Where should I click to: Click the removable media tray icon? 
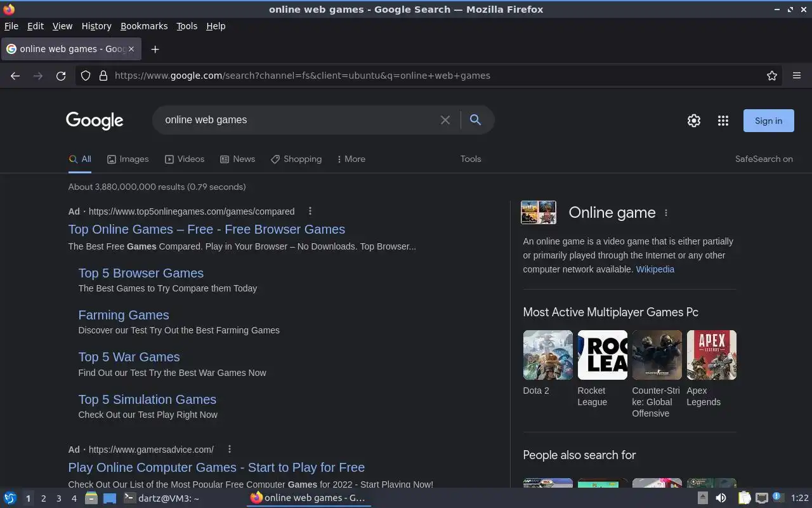pyautogui.click(x=703, y=498)
